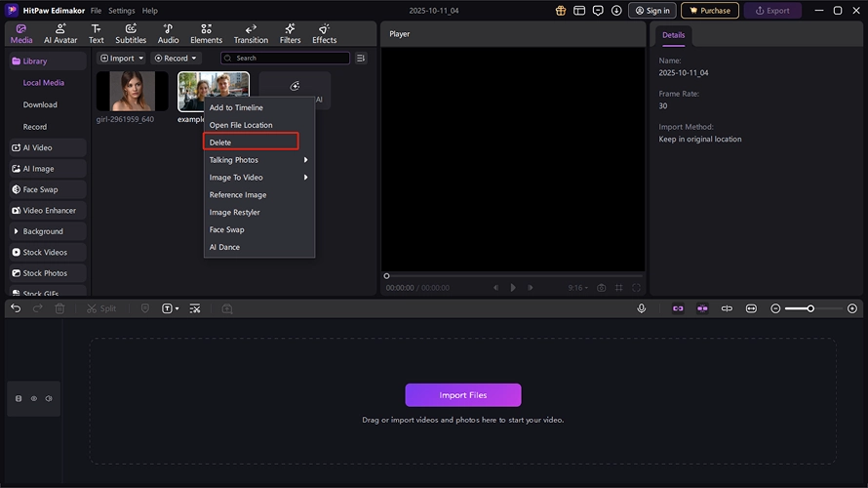Choose Add to Timeline in context menu
The width and height of the screenshot is (868, 488).
click(x=236, y=107)
